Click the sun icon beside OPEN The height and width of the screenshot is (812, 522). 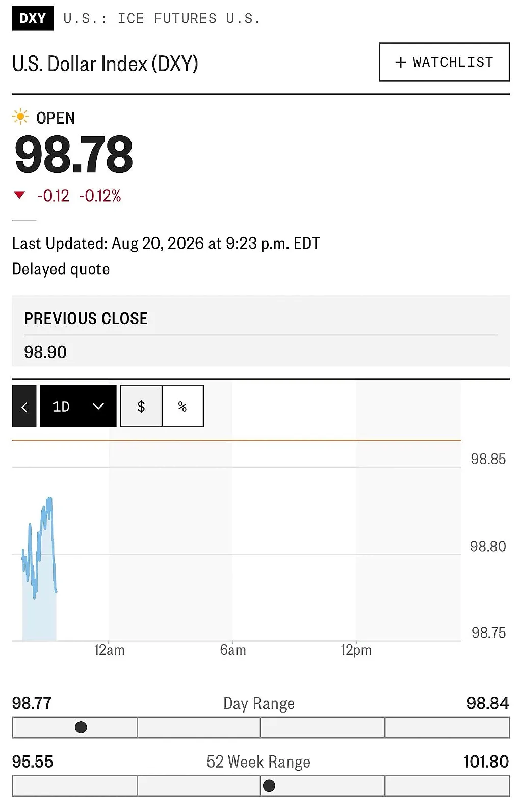tap(20, 117)
